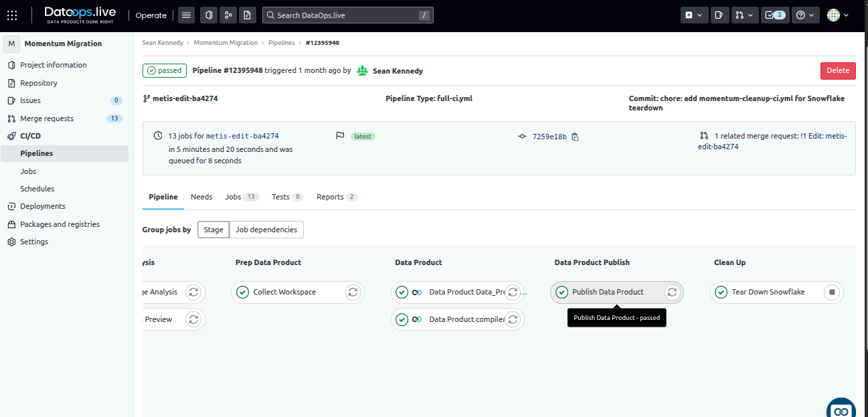Retry the Collect Workspace job
Viewport: 868px width, 417px height.
click(x=353, y=292)
